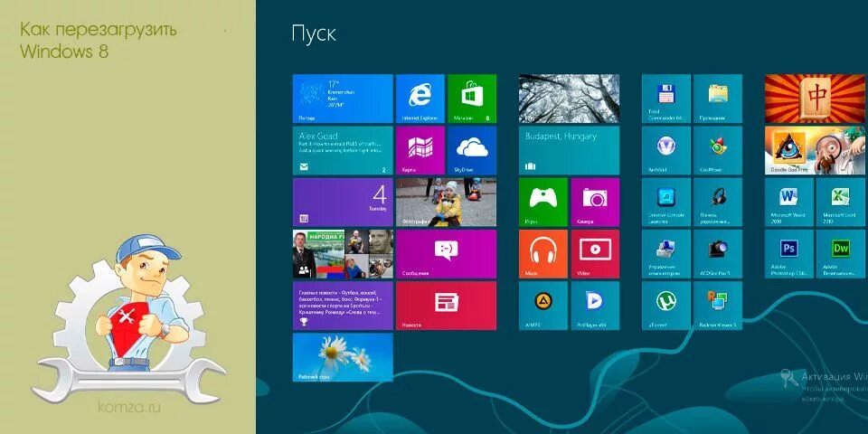Open the Панель управления headphones tile
The height and width of the screenshot is (434, 868).
coord(718,202)
